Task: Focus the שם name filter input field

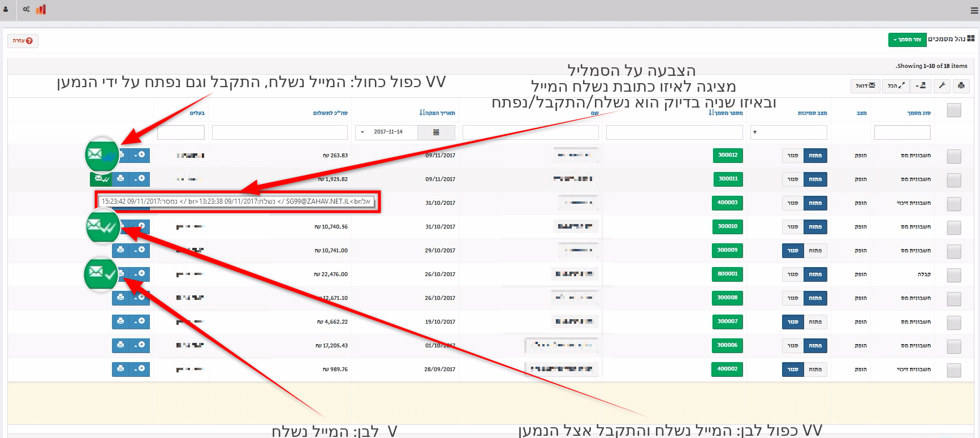Action: [530, 132]
